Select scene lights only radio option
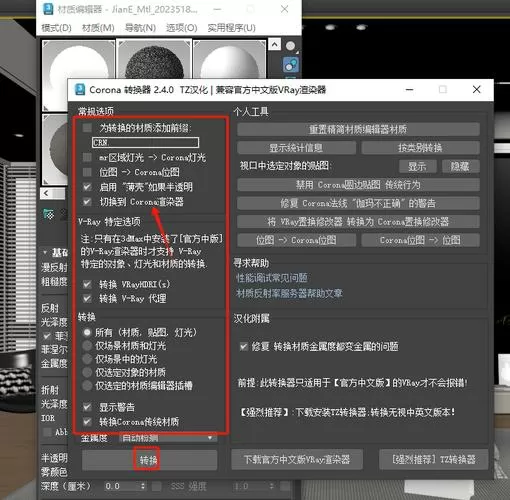Image resolution: width=510 pixels, height=500 pixels. point(87,359)
